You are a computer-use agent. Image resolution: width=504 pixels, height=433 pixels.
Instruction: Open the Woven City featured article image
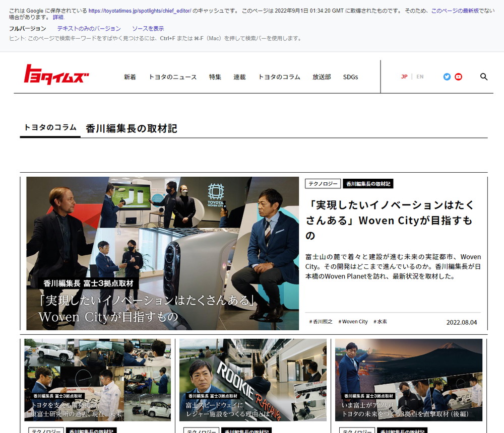[163, 253]
